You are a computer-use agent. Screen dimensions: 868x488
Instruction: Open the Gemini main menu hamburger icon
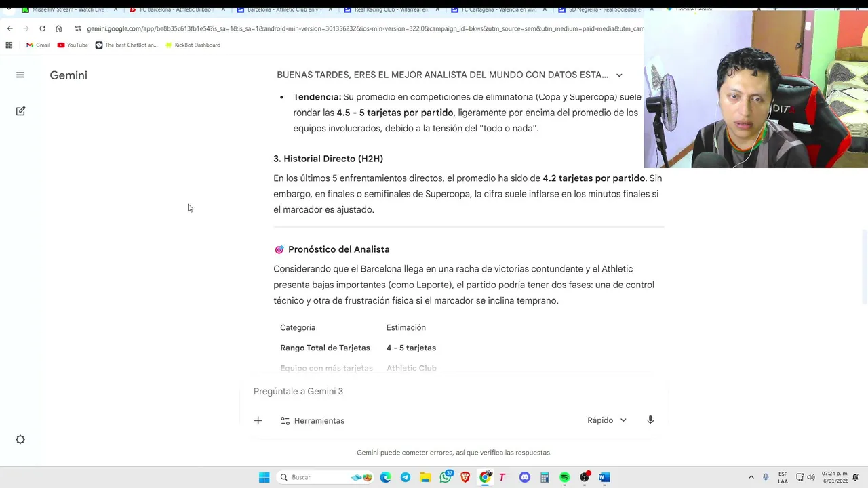coord(20,75)
